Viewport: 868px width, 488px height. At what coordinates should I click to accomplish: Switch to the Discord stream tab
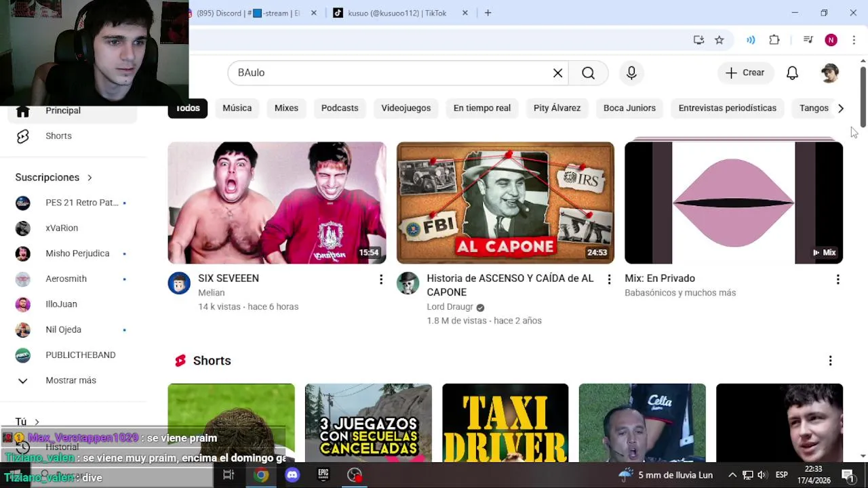coord(250,13)
